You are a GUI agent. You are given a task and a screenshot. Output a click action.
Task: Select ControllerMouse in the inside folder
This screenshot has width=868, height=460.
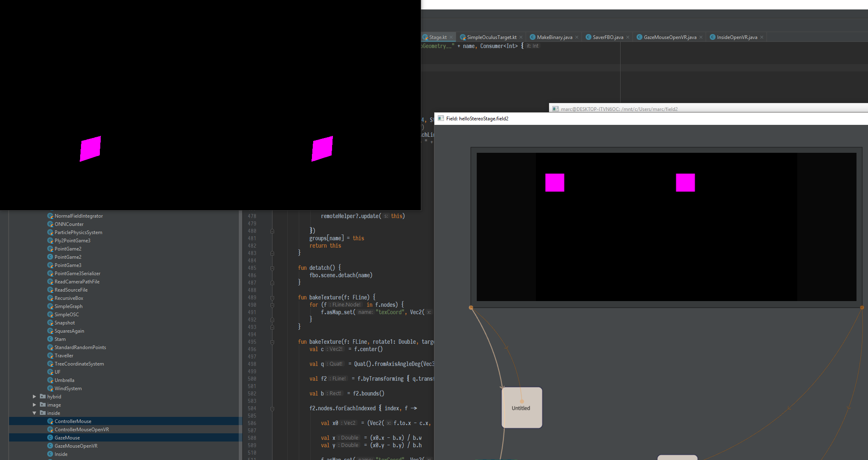73,421
